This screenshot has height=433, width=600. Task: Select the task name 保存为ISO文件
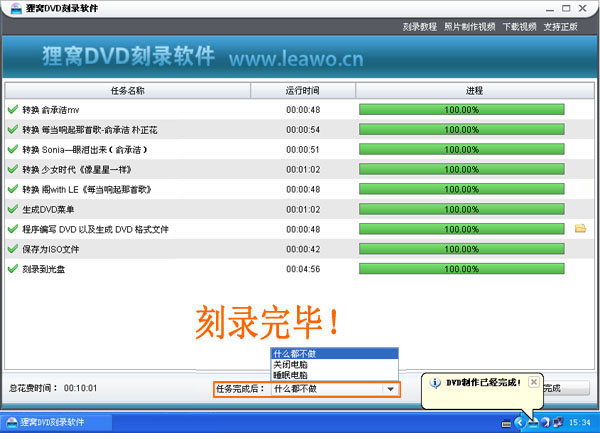coord(51,249)
